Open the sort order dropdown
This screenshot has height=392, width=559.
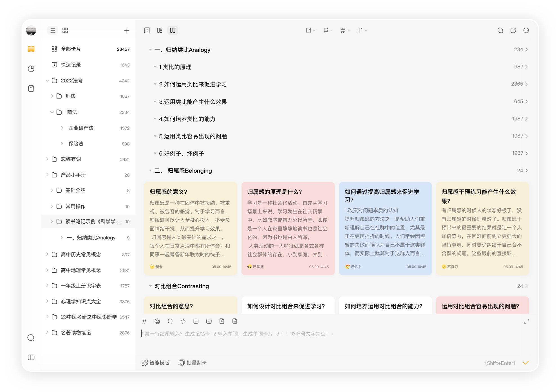tap(362, 30)
